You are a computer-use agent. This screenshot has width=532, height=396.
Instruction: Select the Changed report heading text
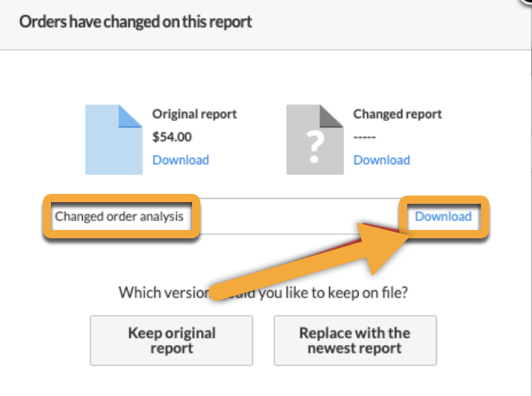coord(397,114)
